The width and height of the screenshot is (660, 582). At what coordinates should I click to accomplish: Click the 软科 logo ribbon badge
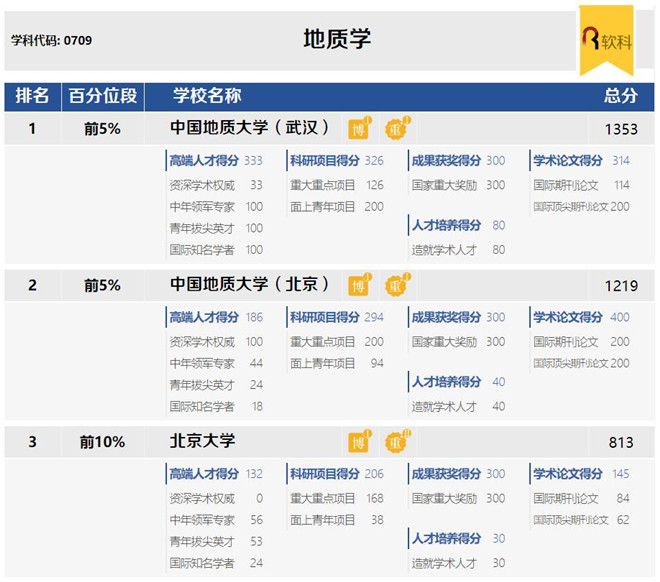tap(606, 40)
